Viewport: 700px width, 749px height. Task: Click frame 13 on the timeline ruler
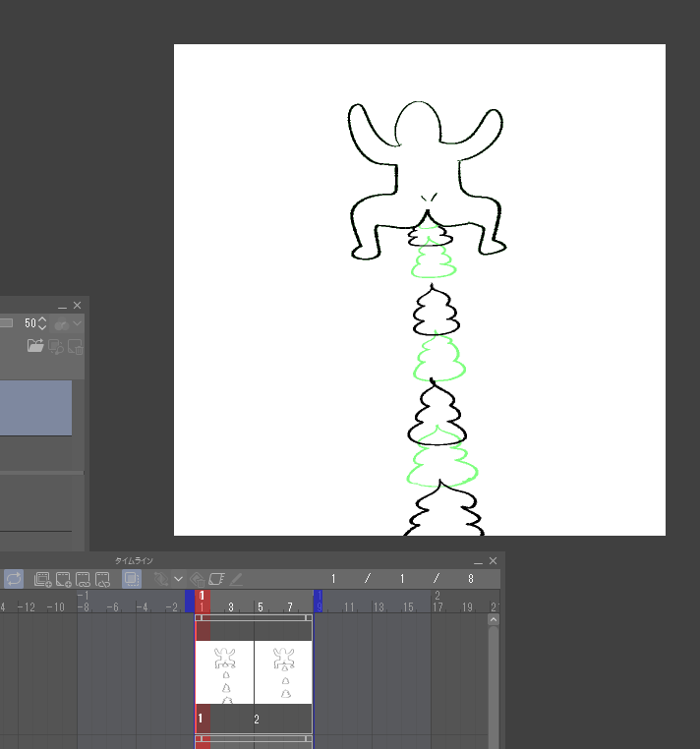click(379, 607)
